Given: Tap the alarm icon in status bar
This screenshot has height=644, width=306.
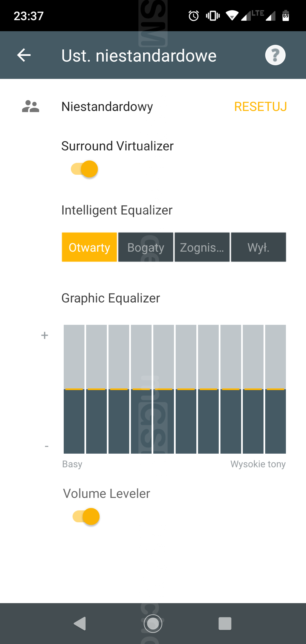Looking at the screenshot, I should coord(194,16).
